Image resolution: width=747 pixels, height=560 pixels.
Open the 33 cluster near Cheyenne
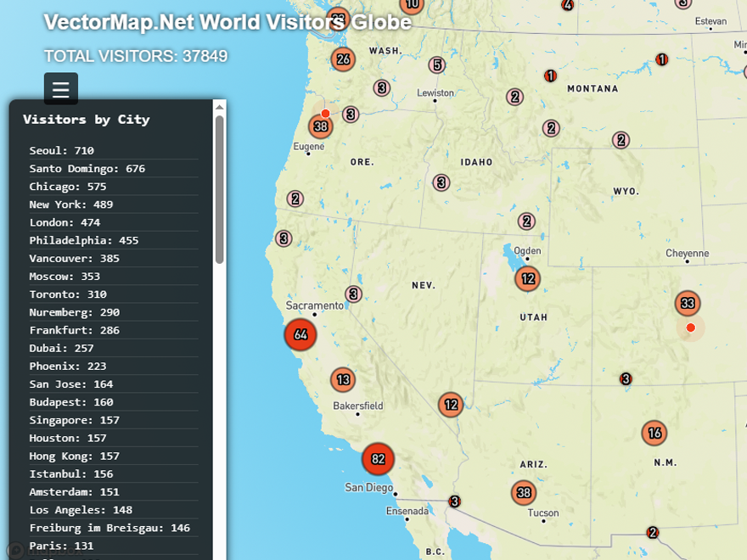pyautogui.click(x=688, y=303)
